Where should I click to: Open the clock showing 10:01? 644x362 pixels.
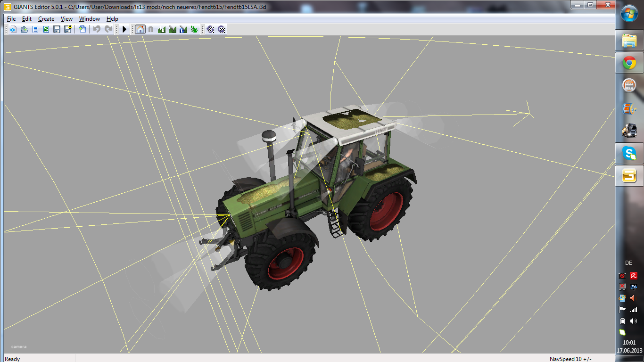tap(629, 343)
